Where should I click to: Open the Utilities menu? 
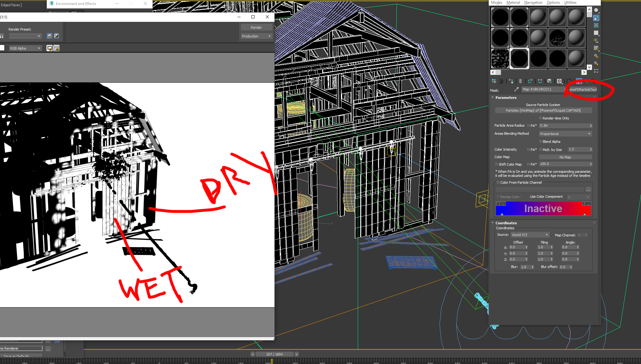pyautogui.click(x=570, y=2)
